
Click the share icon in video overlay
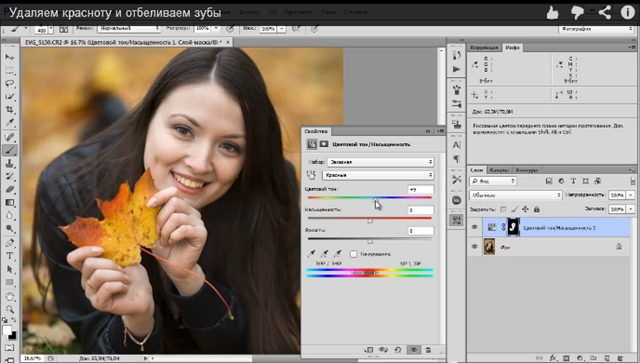point(604,13)
